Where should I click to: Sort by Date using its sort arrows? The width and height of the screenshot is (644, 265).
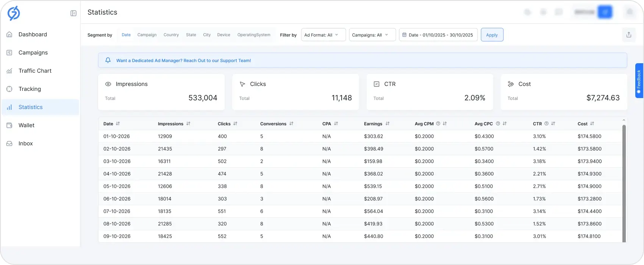(118, 123)
